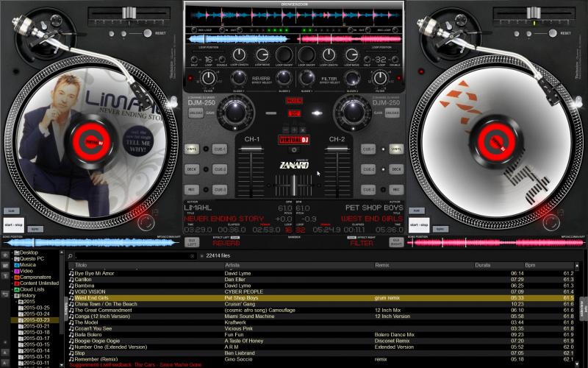The width and height of the screenshot is (588, 368).
Task: Click the left LOOP LENGTH knob
Action: 239,55
